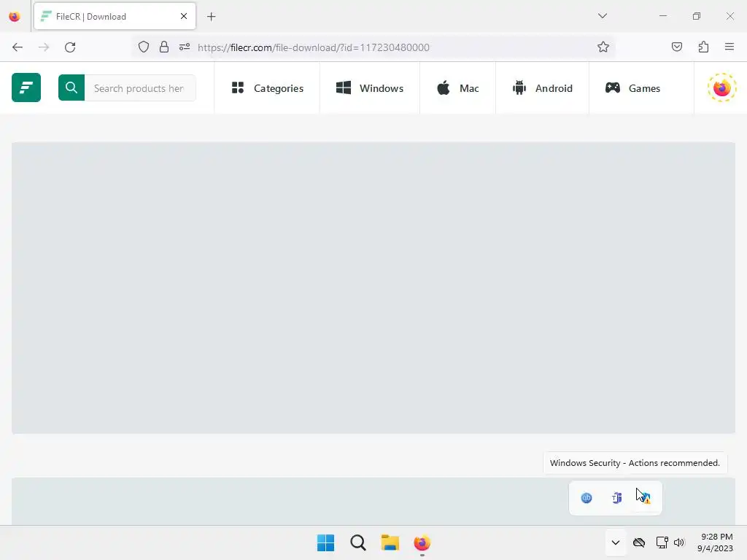Open clock showing 9:28 PM
Screen dimensions: 747x560
[715, 542]
